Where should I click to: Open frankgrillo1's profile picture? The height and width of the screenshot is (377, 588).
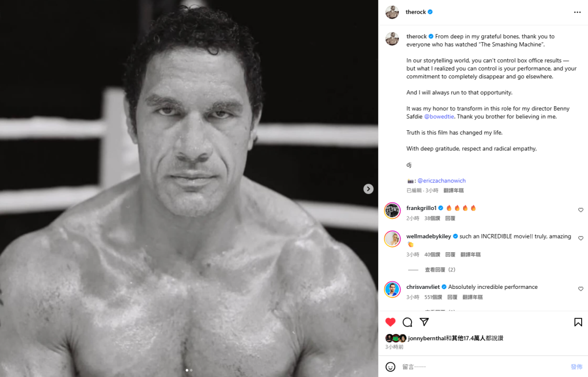[x=392, y=210]
